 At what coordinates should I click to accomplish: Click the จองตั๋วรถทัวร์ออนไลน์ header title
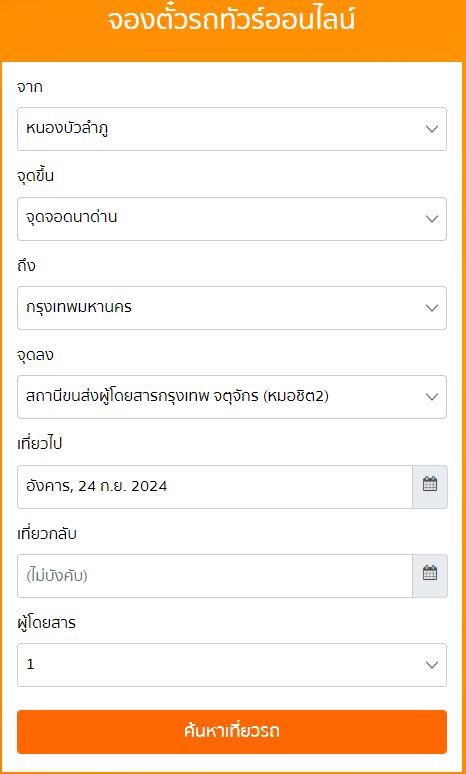pos(231,21)
